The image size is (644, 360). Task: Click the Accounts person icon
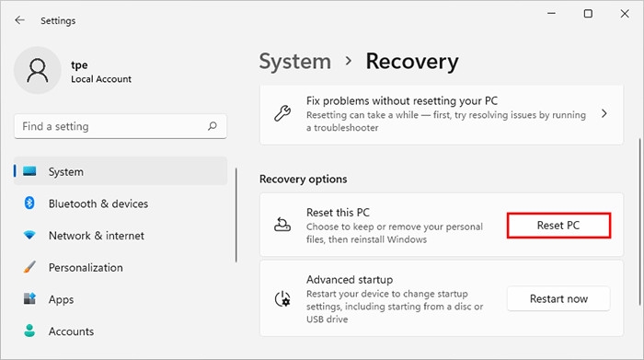click(x=29, y=331)
